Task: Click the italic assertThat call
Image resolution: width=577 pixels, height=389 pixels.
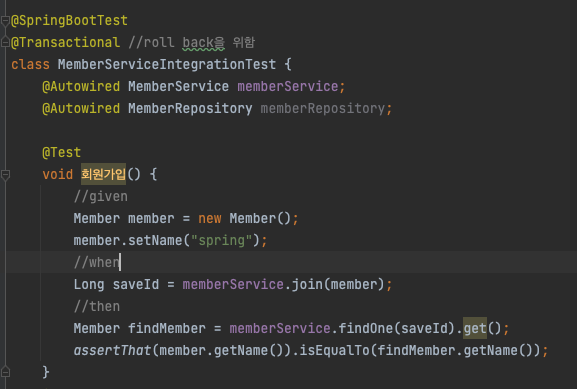Action: (112, 350)
